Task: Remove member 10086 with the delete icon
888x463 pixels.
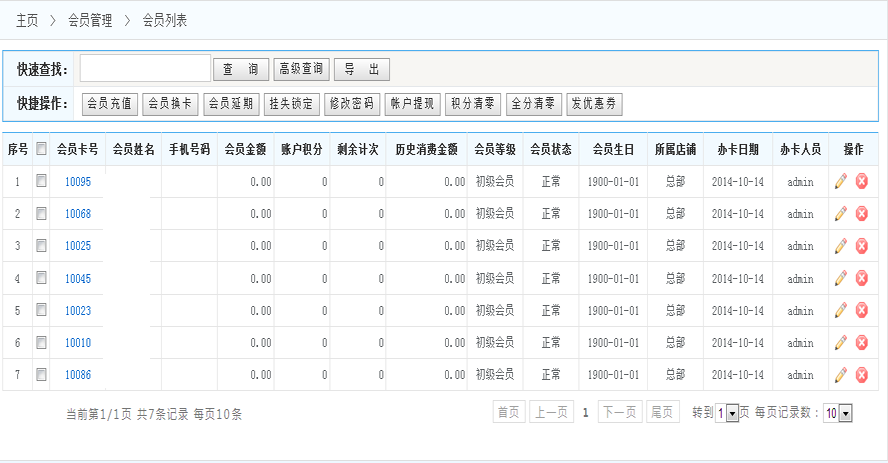Action: click(x=861, y=375)
